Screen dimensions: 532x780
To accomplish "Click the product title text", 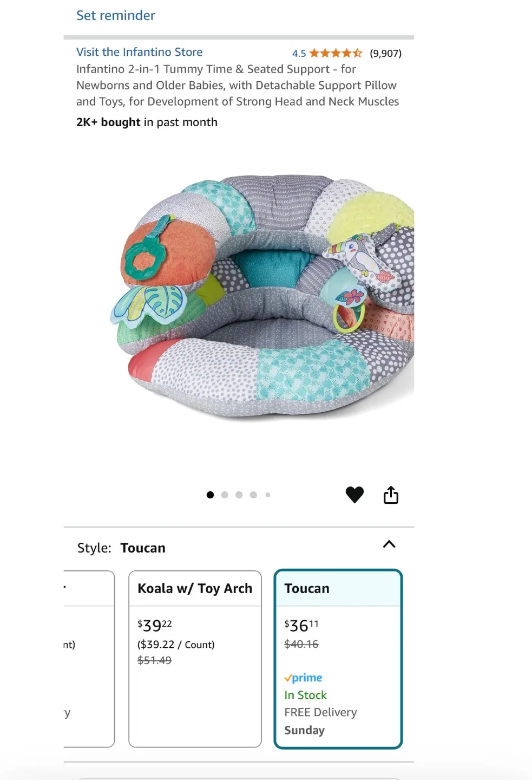I will pyautogui.click(x=237, y=85).
